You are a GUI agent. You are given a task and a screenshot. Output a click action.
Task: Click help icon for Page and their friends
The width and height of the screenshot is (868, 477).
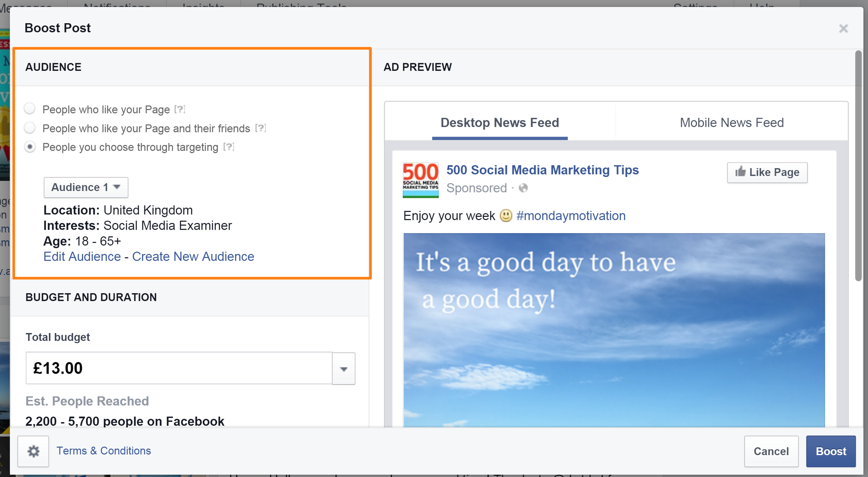[x=260, y=128]
